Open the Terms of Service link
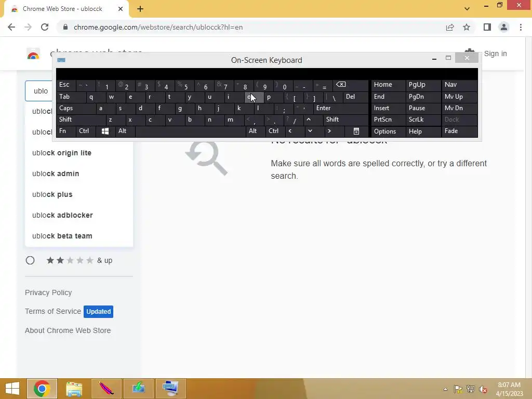This screenshot has width=532, height=399. (x=53, y=311)
